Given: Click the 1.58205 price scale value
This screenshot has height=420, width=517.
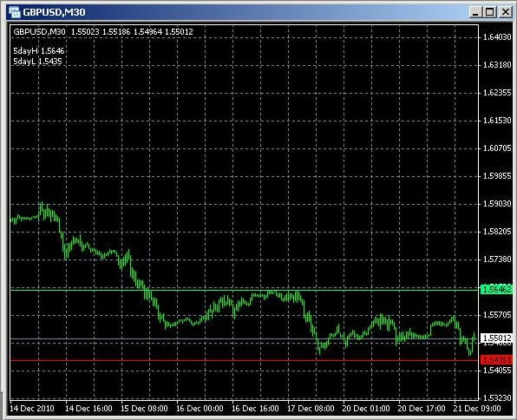Looking at the screenshot, I should [x=497, y=232].
